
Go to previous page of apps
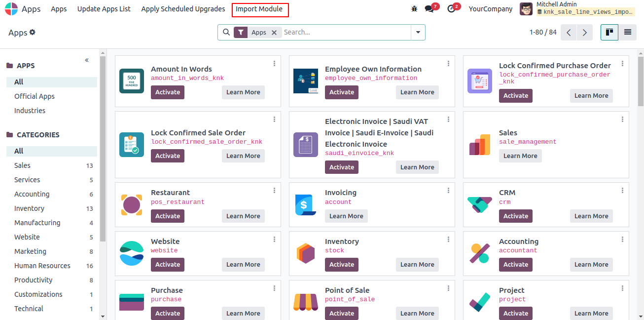point(569,32)
